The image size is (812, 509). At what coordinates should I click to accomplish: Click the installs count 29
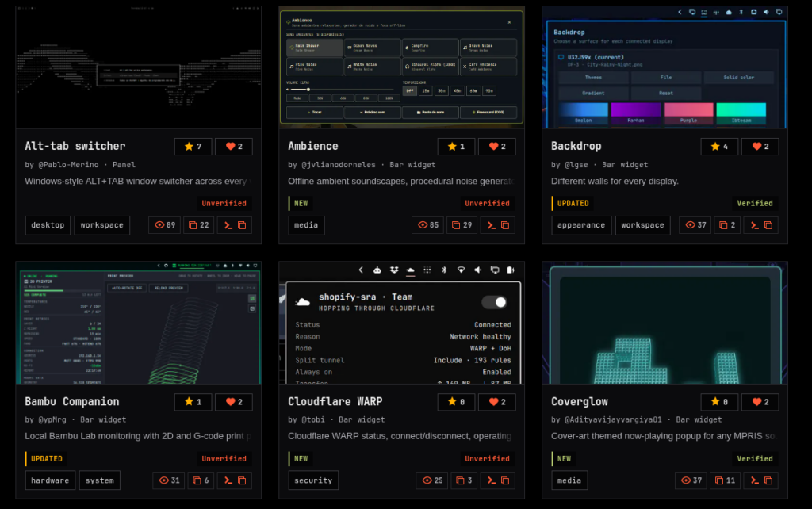point(462,225)
